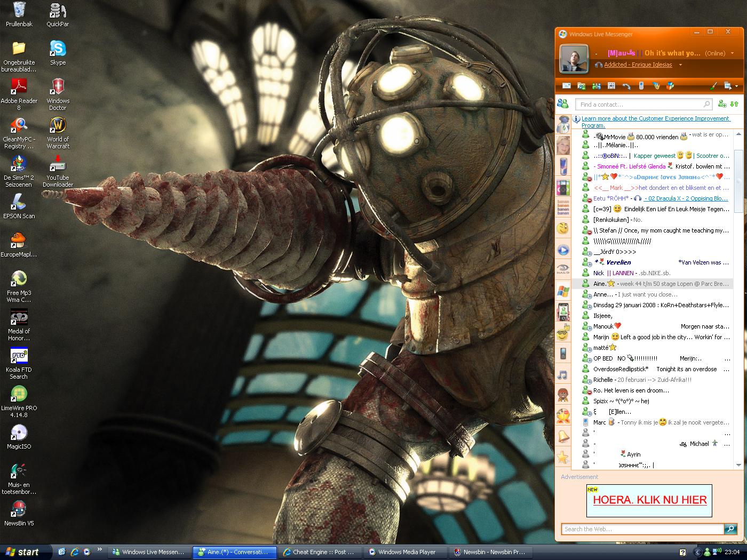The height and width of the screenshot is (560, 747).
Task: Open the e-mail inbox icon in Messenger toolbar
Action: tap(567, 86)
